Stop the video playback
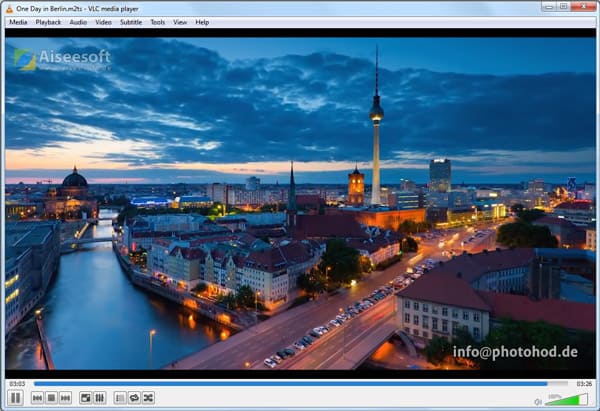The image size is (600, 411). click(51, 398)
